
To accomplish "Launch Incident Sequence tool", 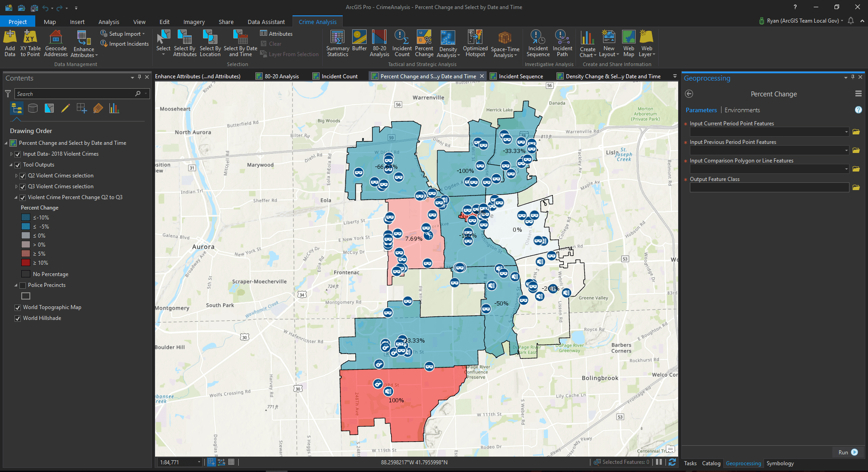I will click(538, 43).
